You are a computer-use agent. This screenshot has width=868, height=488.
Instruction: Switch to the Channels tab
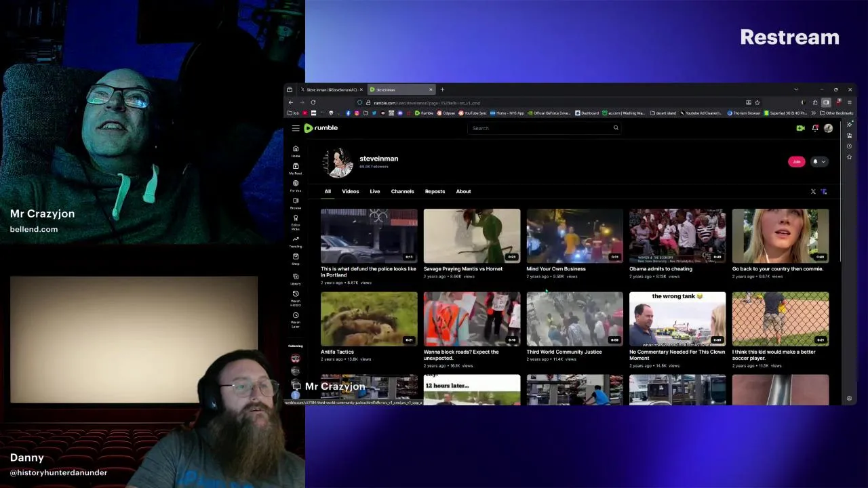pyautogui.click(x=402, y=192)
